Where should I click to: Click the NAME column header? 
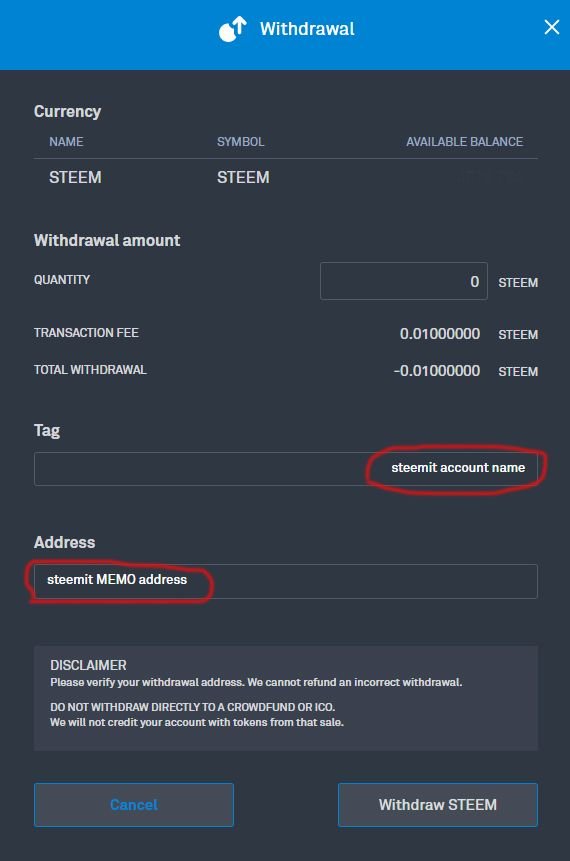point(66,142)
